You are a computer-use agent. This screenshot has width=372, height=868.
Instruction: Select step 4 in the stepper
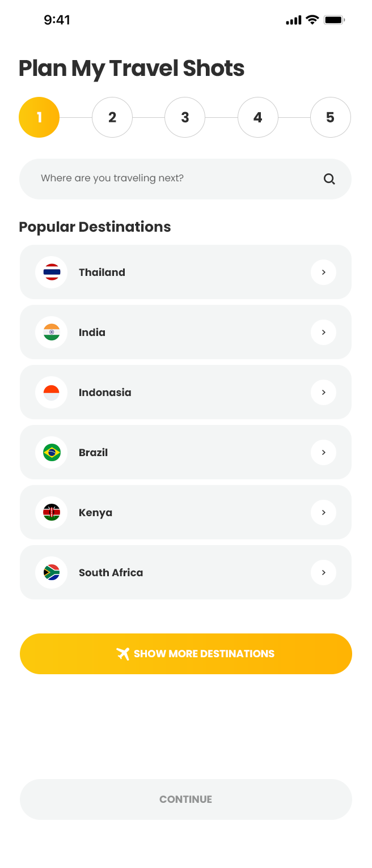pyautogui.click(x=258, y=117)
